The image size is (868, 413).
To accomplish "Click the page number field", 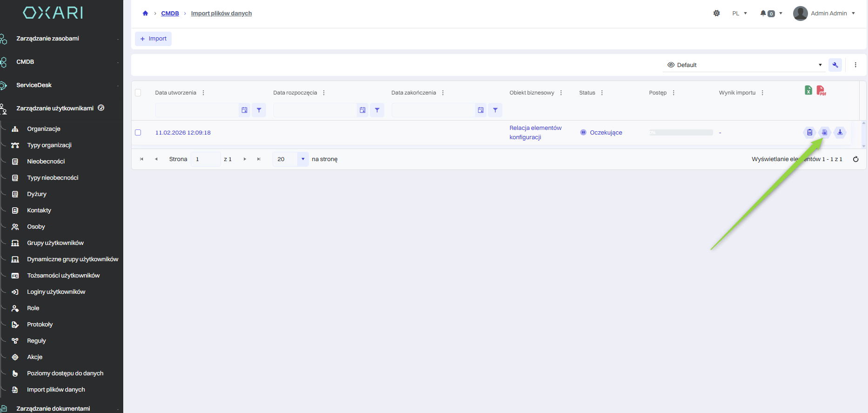I will (206, 159).
